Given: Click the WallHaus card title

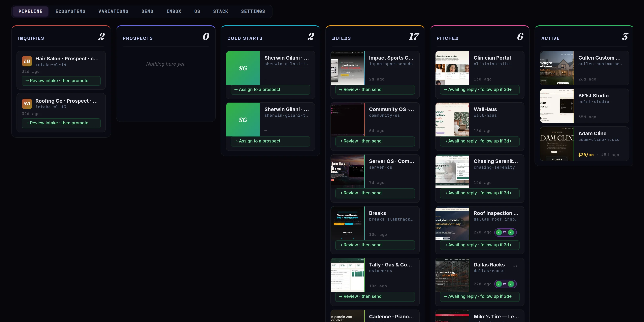Looking at the screenshot, I should point(485,109).
